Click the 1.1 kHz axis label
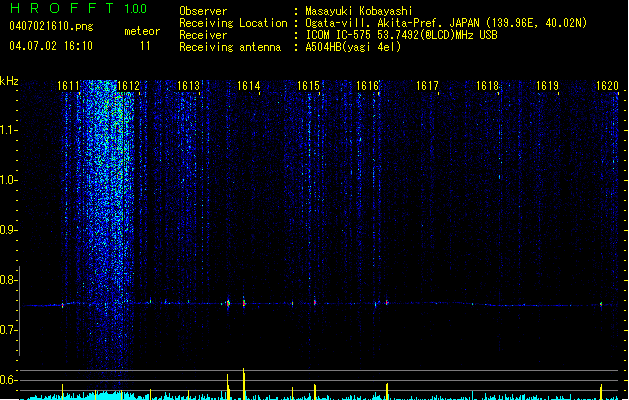 (x=7, y=130)
